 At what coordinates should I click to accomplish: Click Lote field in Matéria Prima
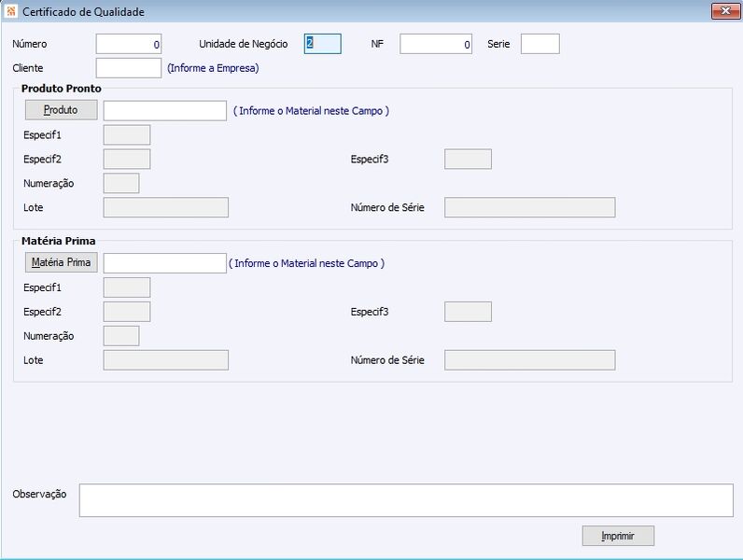point(166,360)
